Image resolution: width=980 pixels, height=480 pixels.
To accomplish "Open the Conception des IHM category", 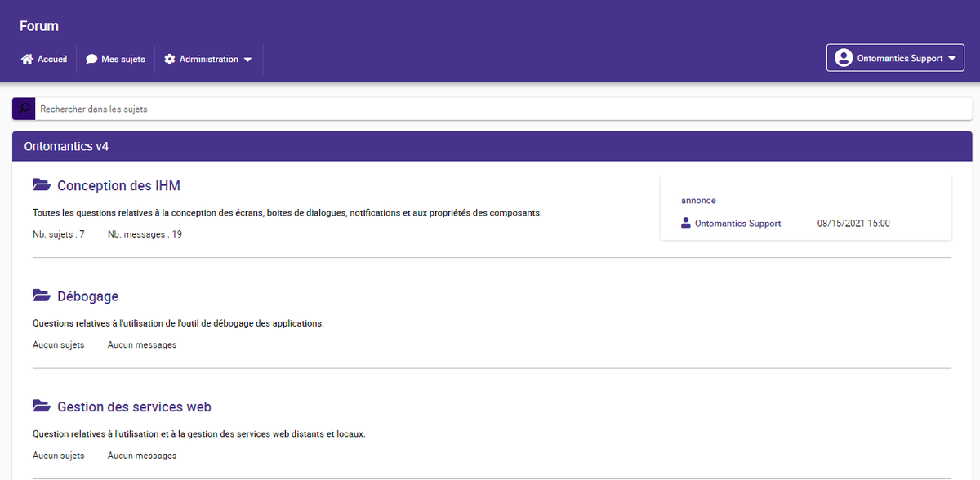I will point(118,186).
